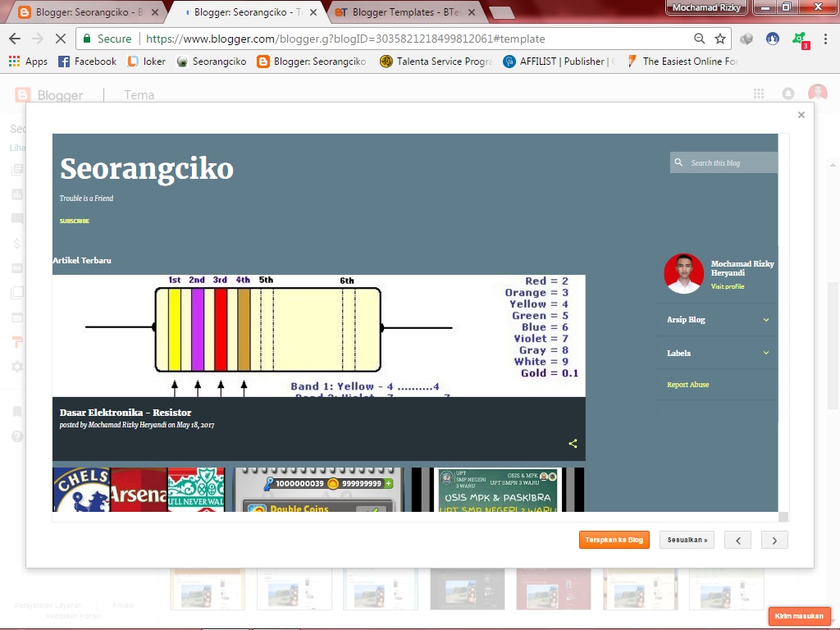
Task: Click the Google apps grid icon in Blogger header
Action: [x=759, y=94]
